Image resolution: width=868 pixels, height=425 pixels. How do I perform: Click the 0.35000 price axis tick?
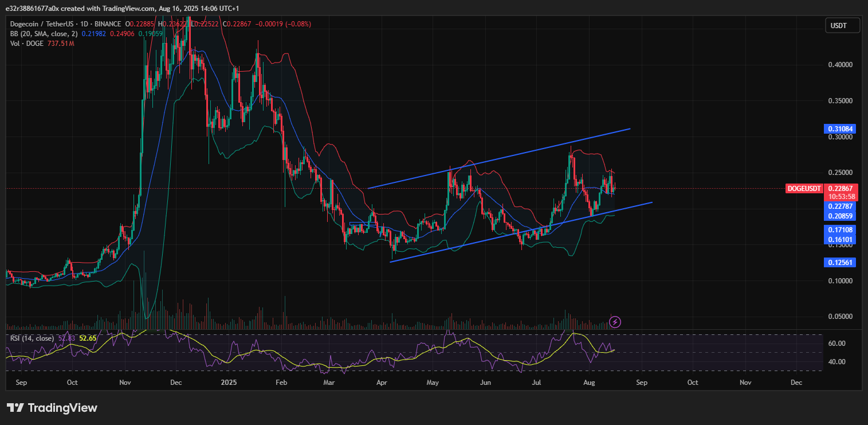pos(840,101)
